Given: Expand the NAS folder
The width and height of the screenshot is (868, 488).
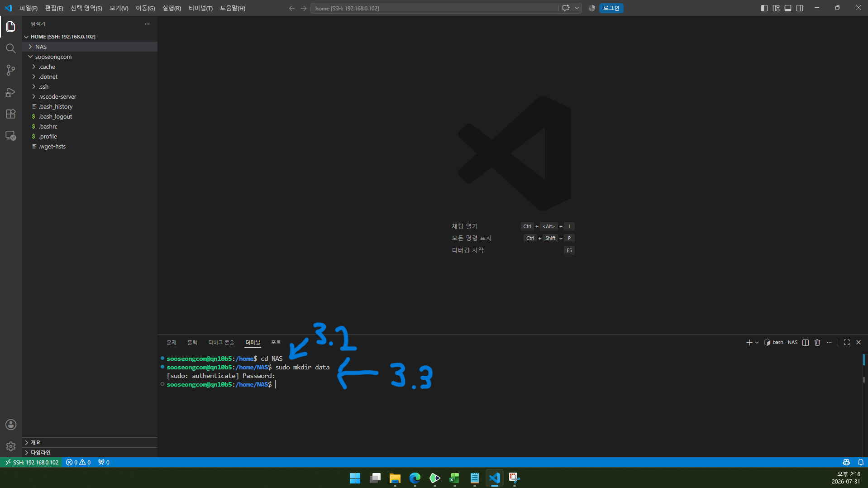Looking at the screenshot, I should click(x=90, y=47).
